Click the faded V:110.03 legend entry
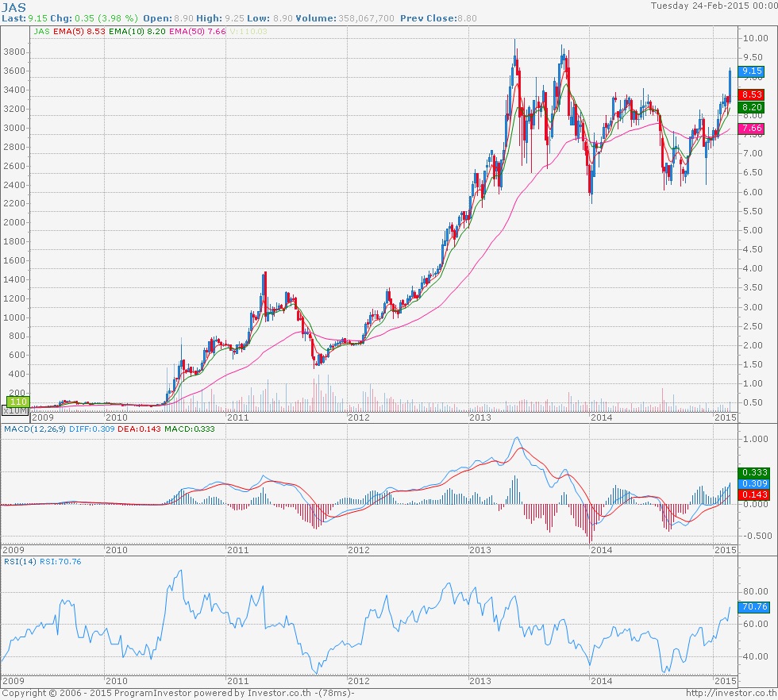The image size is (778, 700). point(248,31)
